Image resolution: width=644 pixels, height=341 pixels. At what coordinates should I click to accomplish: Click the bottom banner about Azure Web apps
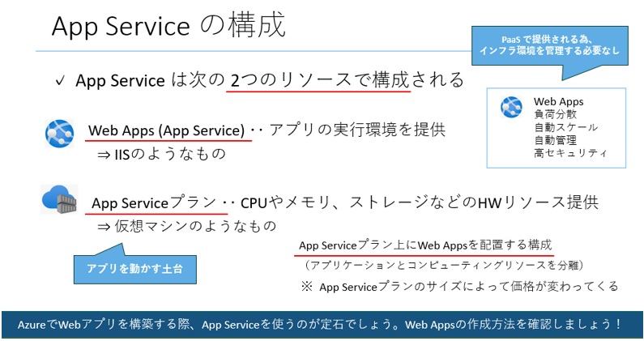321,325
